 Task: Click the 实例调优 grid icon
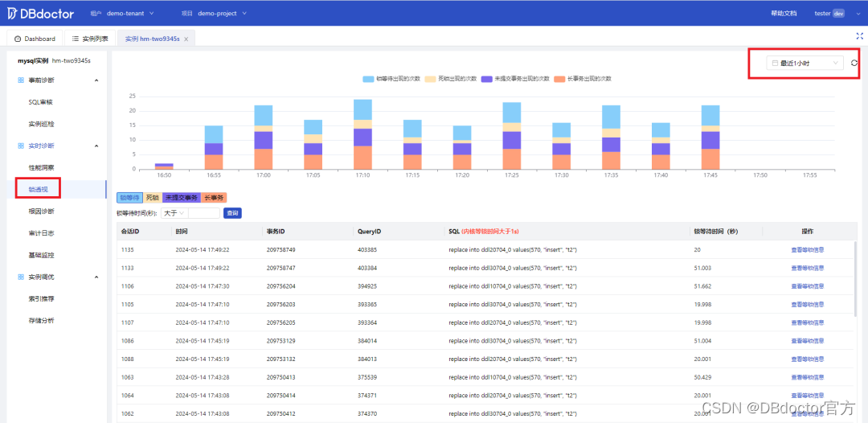coord(20,277)
